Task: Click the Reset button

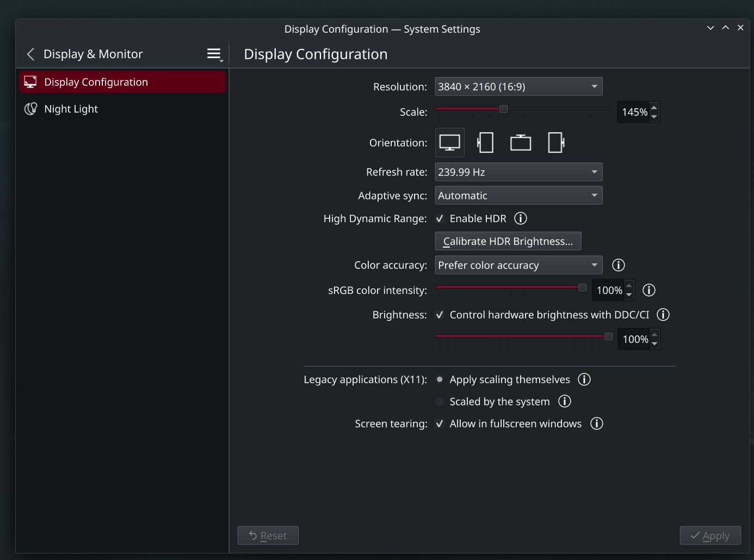Action: click(268, 536)
